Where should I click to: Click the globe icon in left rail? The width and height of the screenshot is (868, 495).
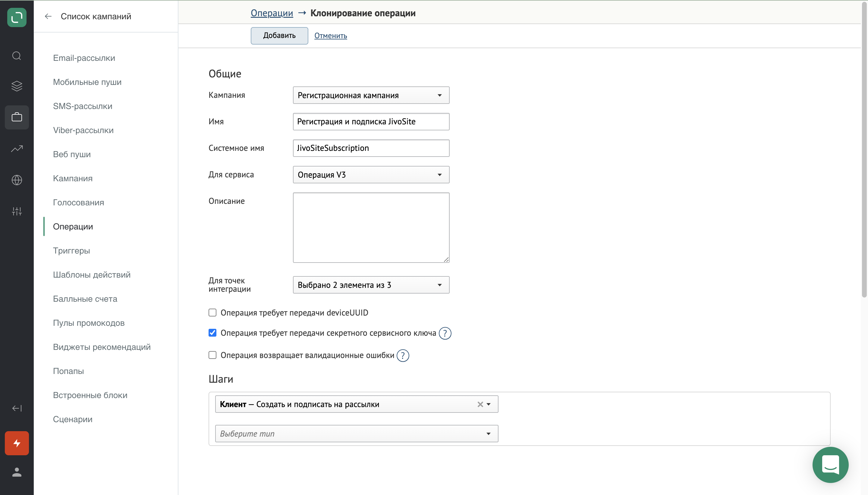(x=17, y=180)
